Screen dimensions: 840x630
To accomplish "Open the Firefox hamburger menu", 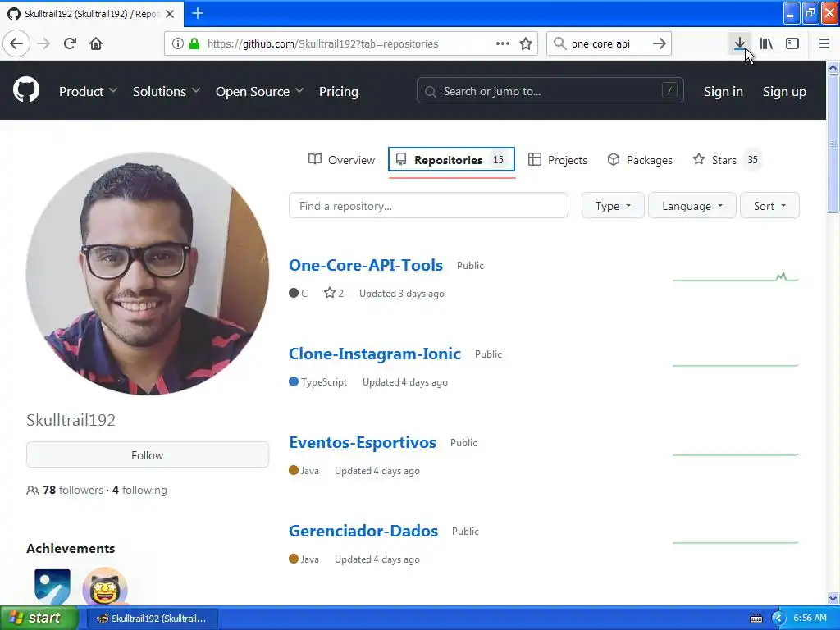I will [824, 43].
